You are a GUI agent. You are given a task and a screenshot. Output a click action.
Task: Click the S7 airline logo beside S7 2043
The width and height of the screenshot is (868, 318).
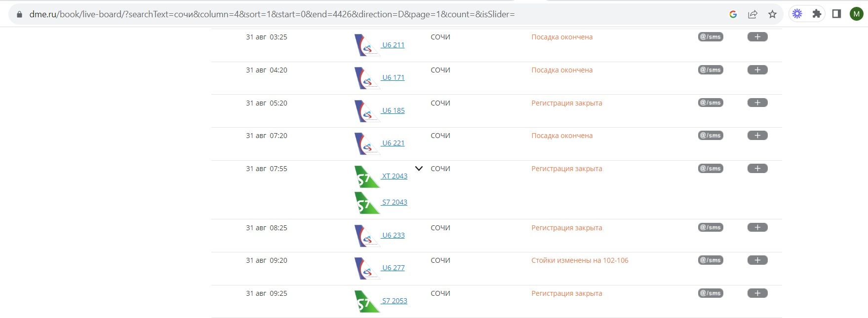(366, 203)
